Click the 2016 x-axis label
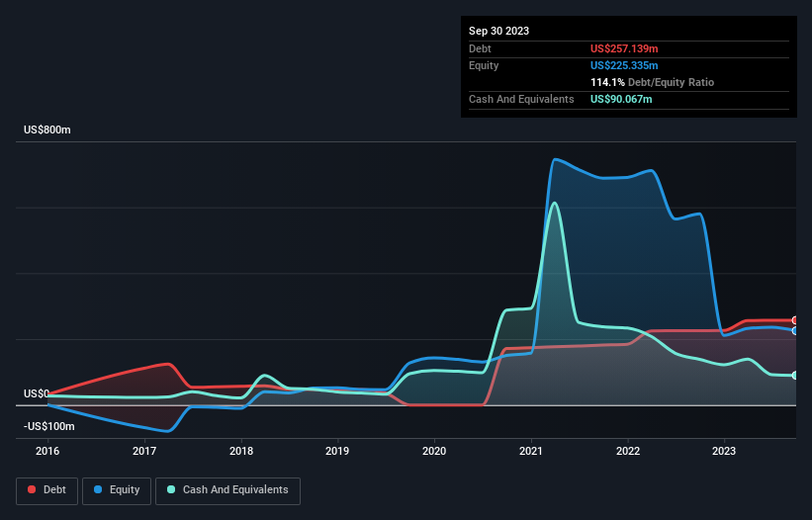The height and width of the screenshot is (520, 812). 47,451
